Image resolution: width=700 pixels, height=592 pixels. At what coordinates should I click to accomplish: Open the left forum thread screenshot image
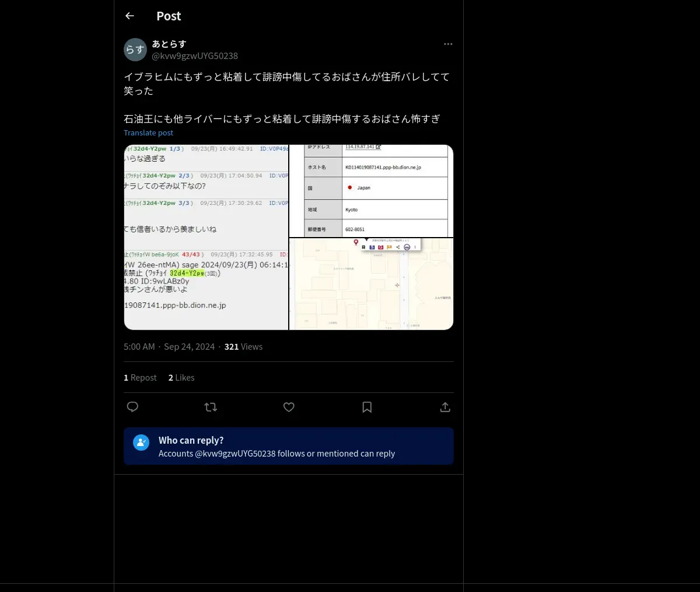pos(206,237)
